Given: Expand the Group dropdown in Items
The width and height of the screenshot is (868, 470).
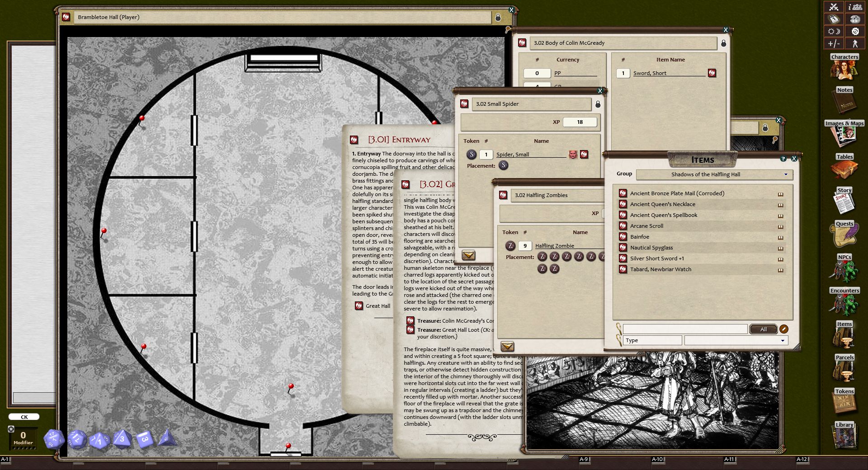Looking at the screenshot, I should [x=785, y=174].
